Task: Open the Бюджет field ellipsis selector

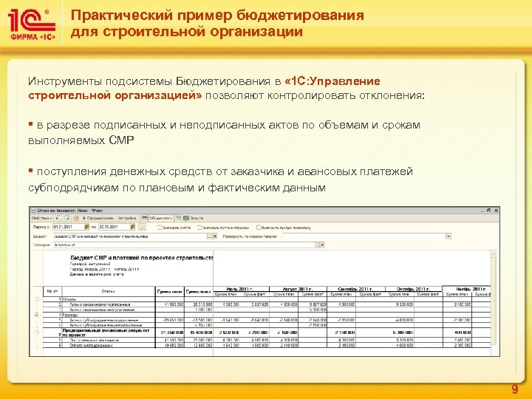Action: [210, 236]
